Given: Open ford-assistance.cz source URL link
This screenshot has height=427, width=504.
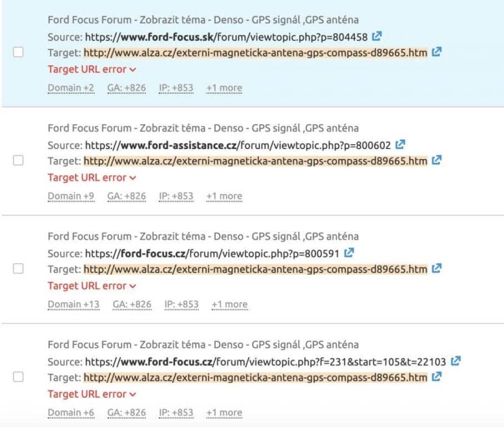Looking at the screenshot, I should pos(238,145).
